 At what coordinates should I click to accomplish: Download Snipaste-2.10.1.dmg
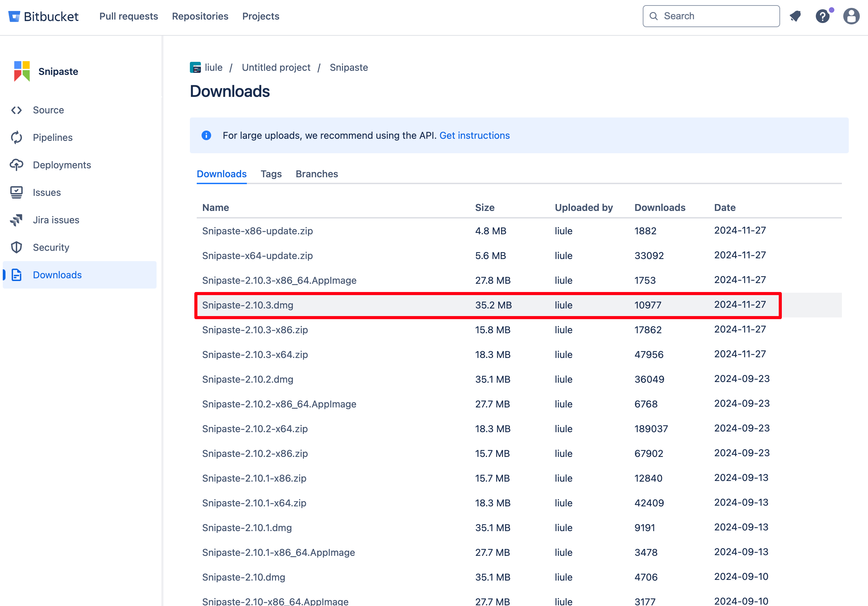coord(247,528)
